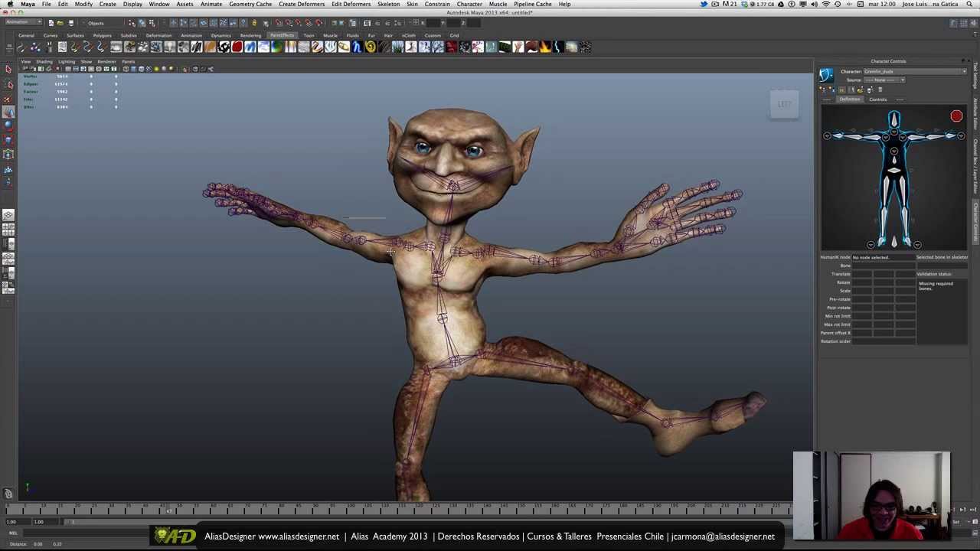Click the yellow spiral PaintEffects shelf icon
This screenshot has height=551, width=980.
pyautogui.click(x=370, y=47)
